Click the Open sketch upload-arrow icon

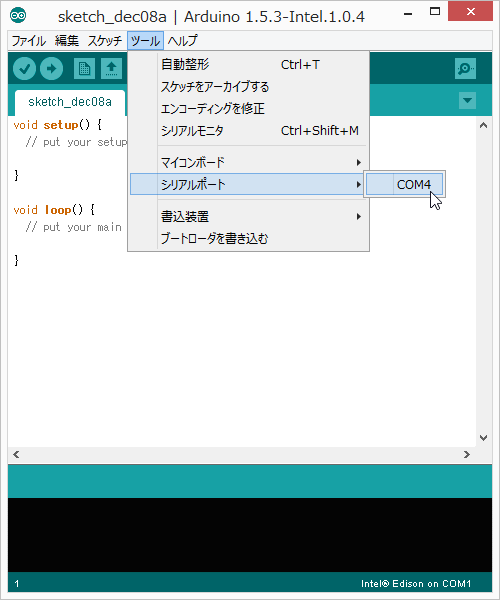pos(111,69)
